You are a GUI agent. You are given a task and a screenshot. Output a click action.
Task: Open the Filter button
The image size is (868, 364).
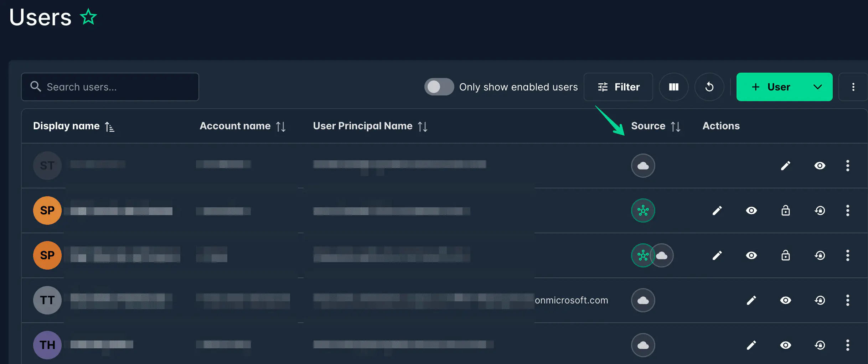pos(618,87)
